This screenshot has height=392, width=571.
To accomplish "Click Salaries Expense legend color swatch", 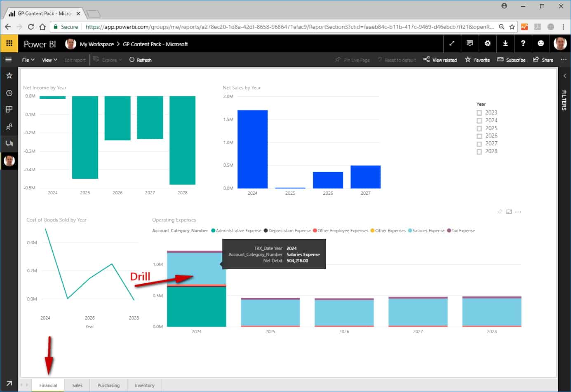I will click(410, 231).
